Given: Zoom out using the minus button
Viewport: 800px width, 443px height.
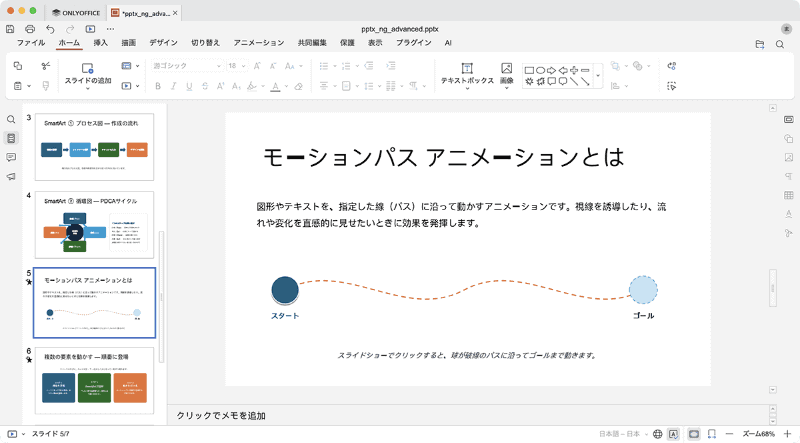Looking at the screenshot, I should (729, 434).
